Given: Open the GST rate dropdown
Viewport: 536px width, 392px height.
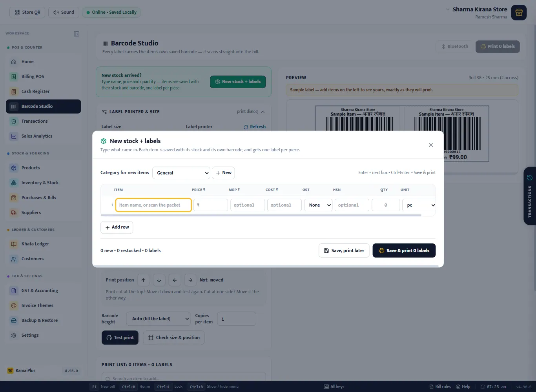Looking at the screenshot, I should point(318,205).
